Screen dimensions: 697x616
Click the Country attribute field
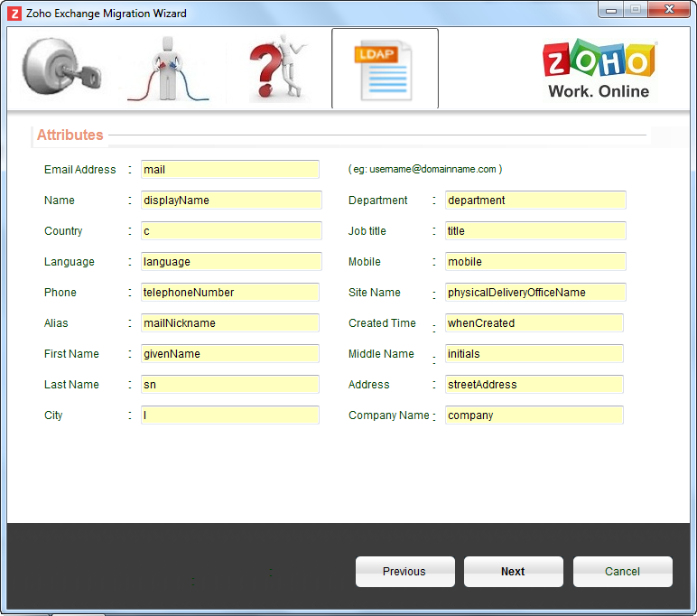230,231
